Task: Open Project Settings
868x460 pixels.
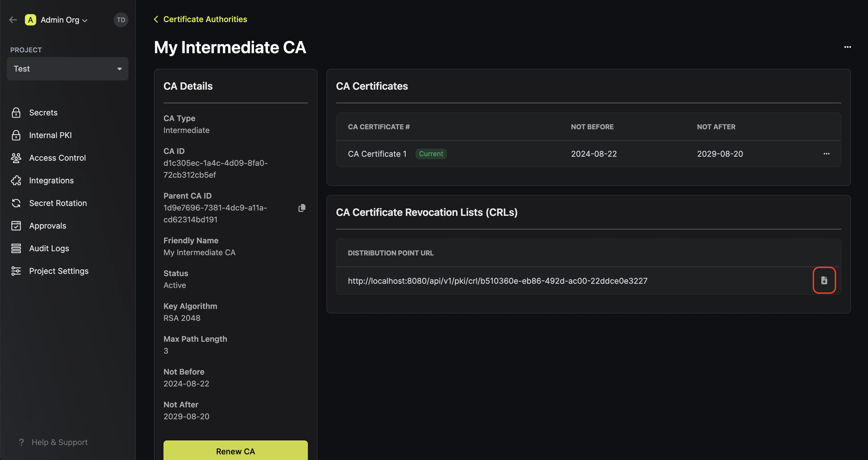Action: click(x=59, y=271)
